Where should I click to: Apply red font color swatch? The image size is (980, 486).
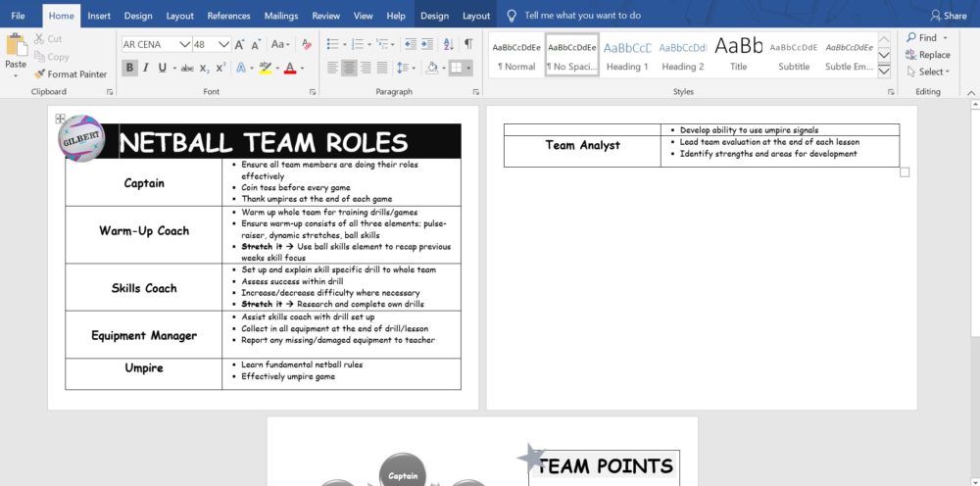[289, 68]
